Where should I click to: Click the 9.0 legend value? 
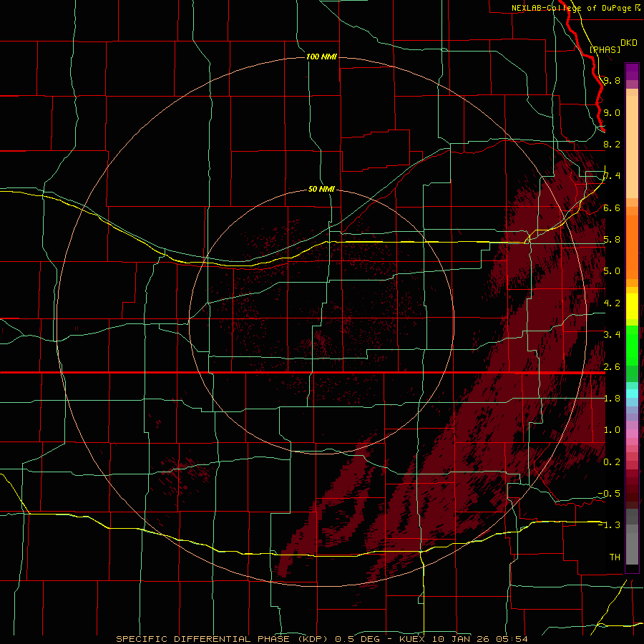coord(612,112)
